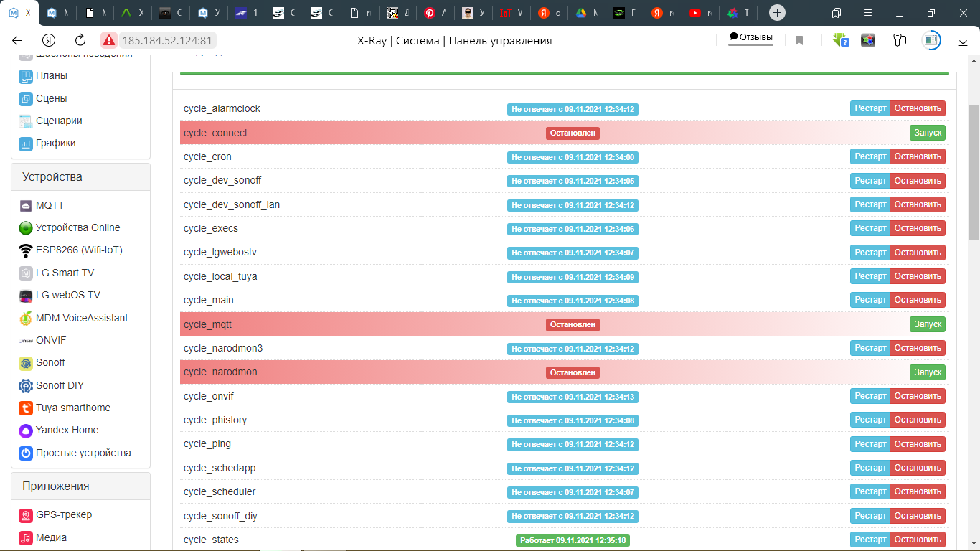Reload the page
The width and height of the screenshot is (980, 551).
coord(80,41)
